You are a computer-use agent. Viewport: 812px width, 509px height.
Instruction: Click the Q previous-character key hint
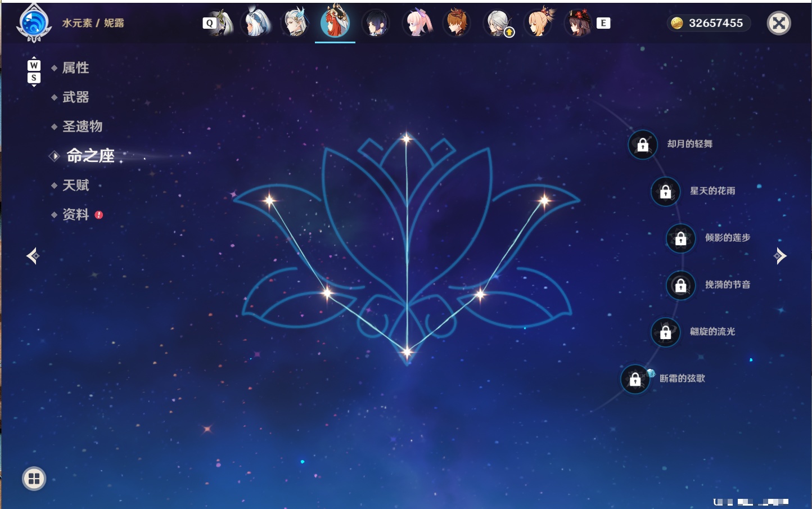(210, 23)
